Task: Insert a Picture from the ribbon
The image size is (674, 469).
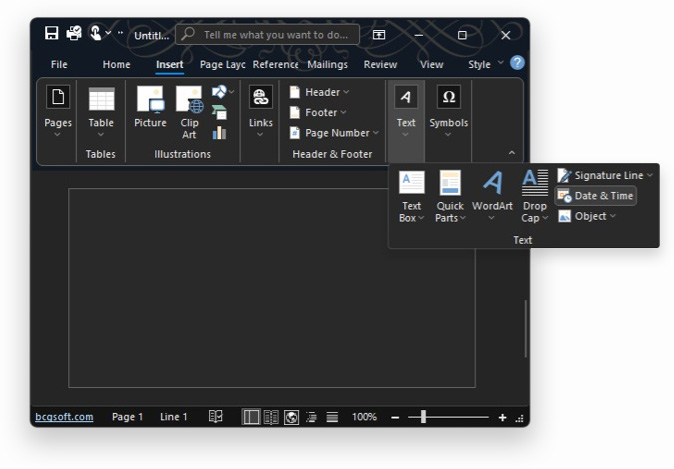Action: 150,107
